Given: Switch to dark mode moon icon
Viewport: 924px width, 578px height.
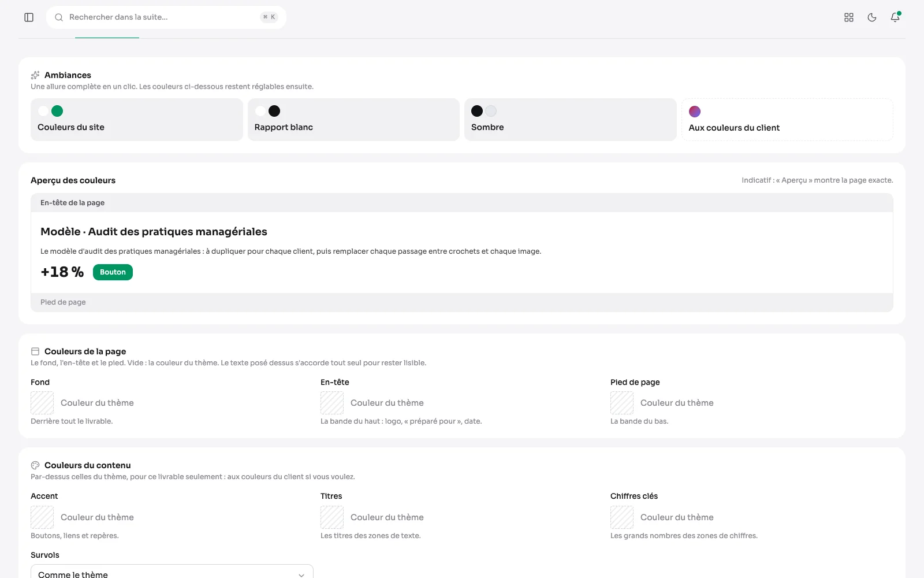Looking at the screenshot, I should tap(872, 17).
